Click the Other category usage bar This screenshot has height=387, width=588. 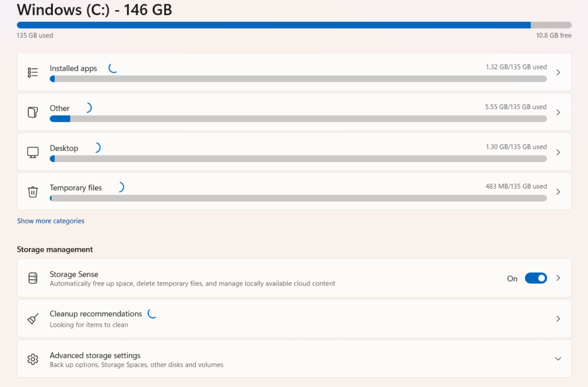tap(298, 118)
